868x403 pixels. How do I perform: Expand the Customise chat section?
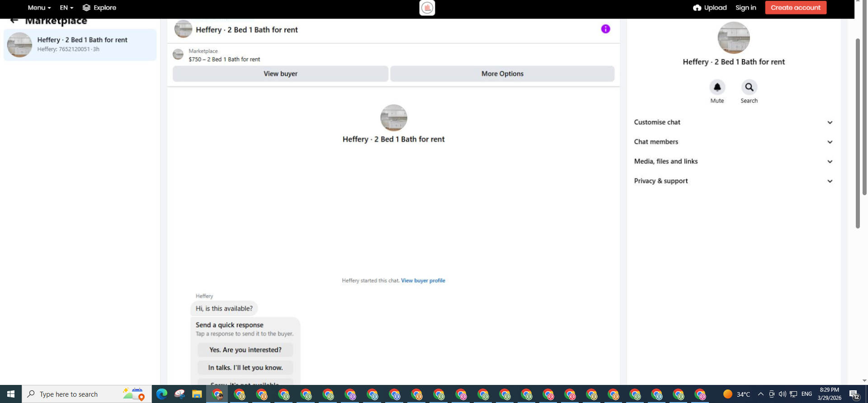click(x=733, y=122)
